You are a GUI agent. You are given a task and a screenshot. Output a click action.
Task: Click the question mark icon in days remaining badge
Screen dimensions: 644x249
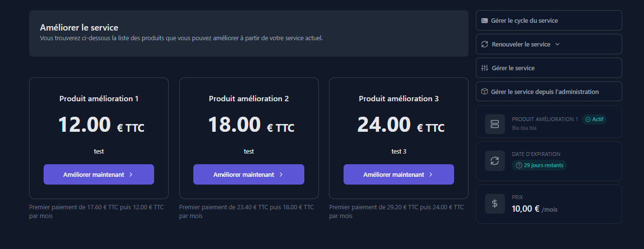pos(519,165)
